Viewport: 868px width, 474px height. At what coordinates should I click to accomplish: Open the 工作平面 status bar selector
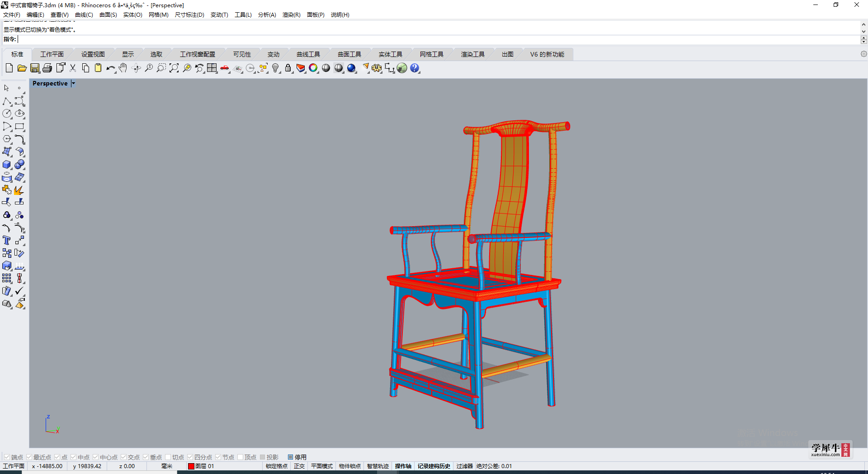click(14, 466)
